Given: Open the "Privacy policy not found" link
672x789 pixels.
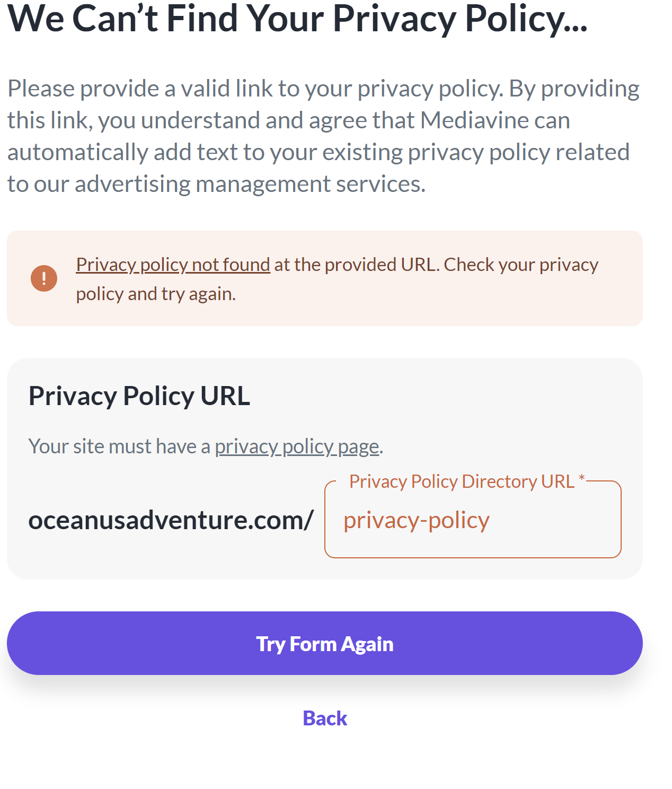Looking at the screenshot, I should 173,265.
